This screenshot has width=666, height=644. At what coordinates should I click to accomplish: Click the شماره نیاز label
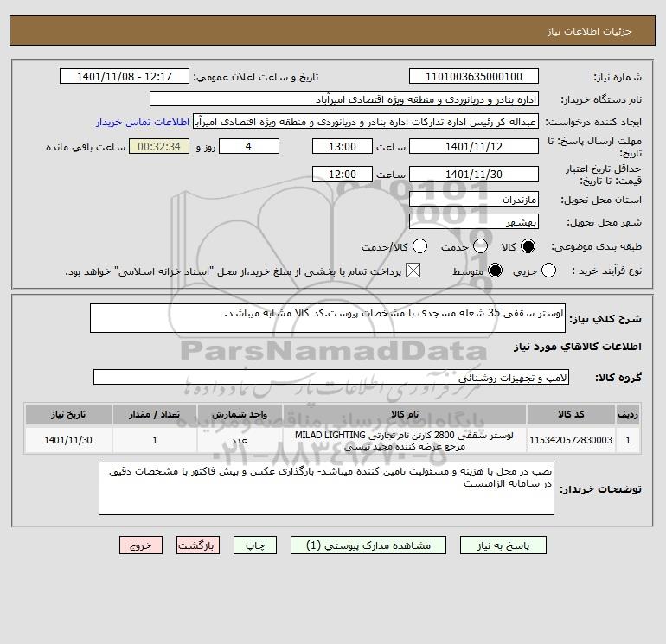(618, 77)
